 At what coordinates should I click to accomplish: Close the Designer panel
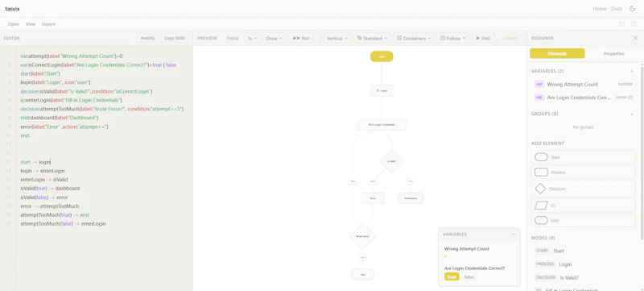point(635,38)
